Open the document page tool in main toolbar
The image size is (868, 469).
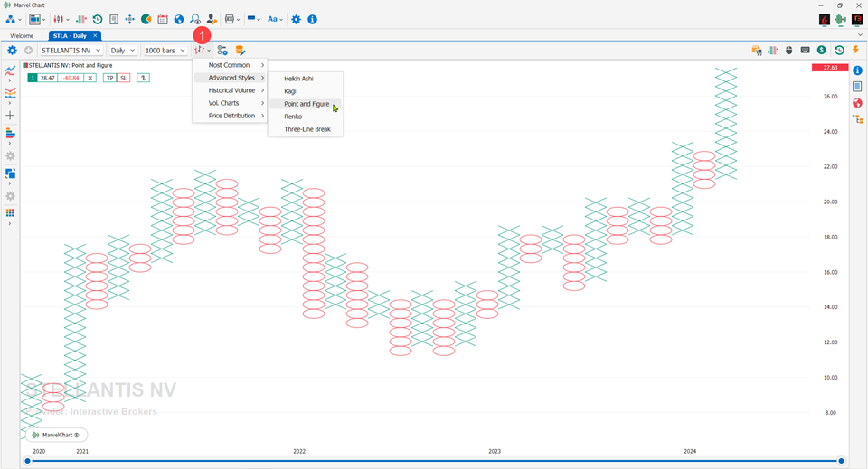pyautogui.click(x=114, y=19)
